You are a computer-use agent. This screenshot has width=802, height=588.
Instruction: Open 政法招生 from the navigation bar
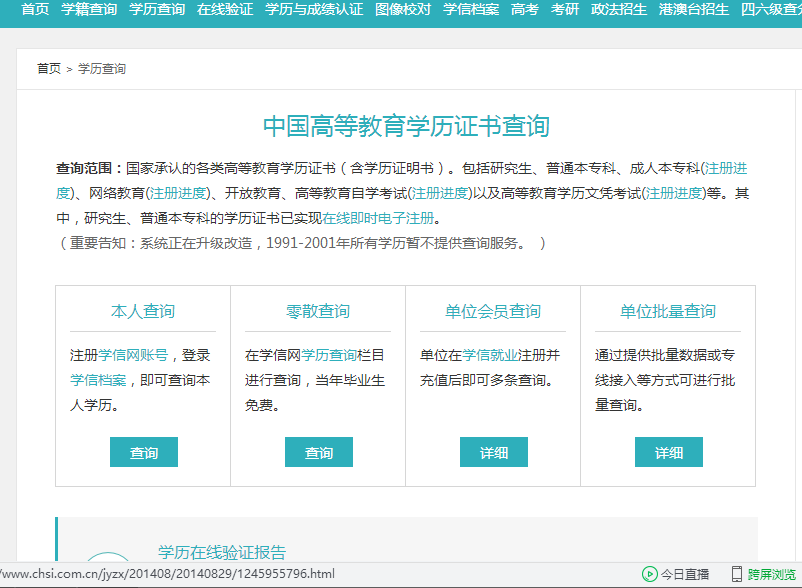click(619, 9)
